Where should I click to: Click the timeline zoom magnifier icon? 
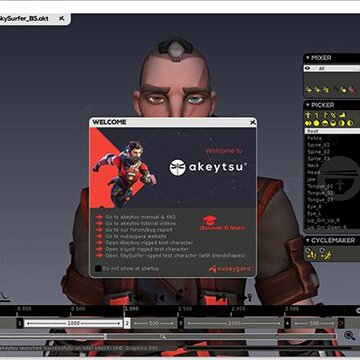tap(349, 335)
